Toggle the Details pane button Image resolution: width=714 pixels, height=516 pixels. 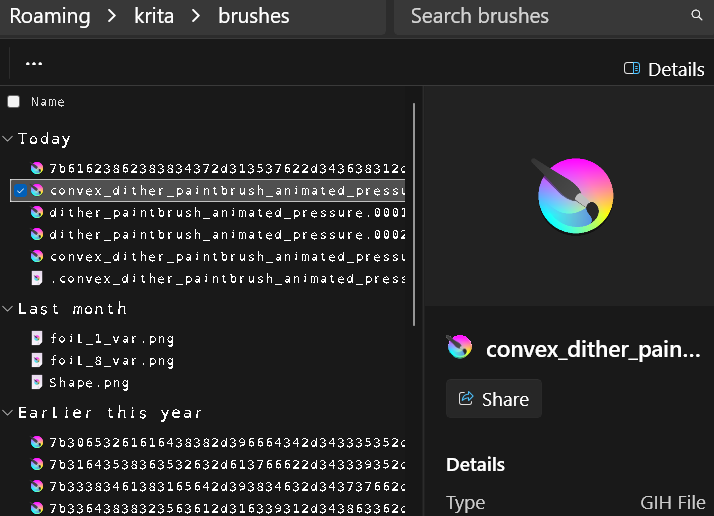(x=664, y=69)
